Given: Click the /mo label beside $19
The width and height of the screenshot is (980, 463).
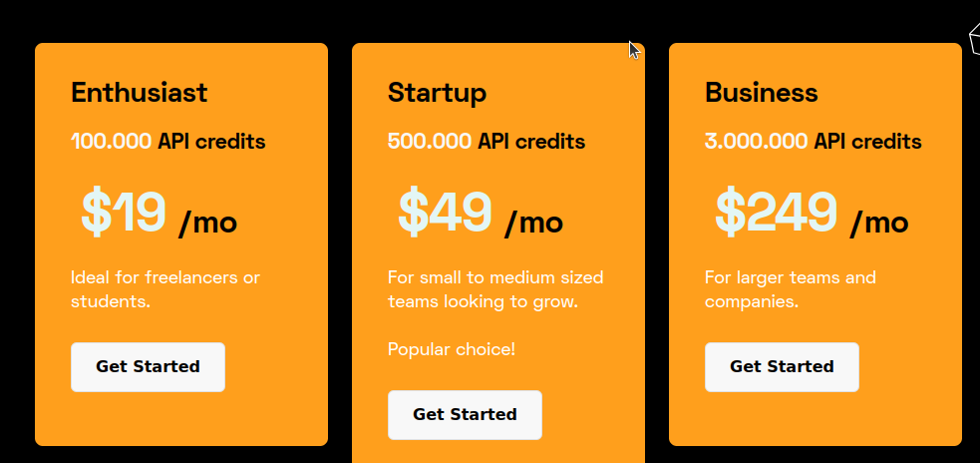Looking at the screenshot, I should (x=207, y=222).
